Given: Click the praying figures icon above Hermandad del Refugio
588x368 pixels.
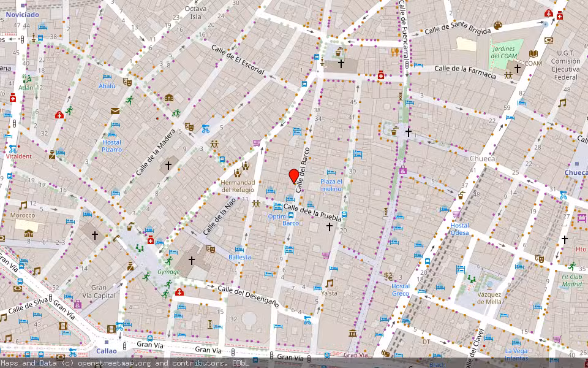Looking at the screenshot, I should coord(241,169).
